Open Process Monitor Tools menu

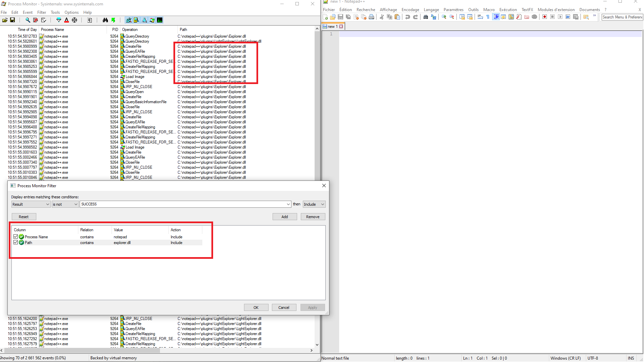[x=55, y=12]
